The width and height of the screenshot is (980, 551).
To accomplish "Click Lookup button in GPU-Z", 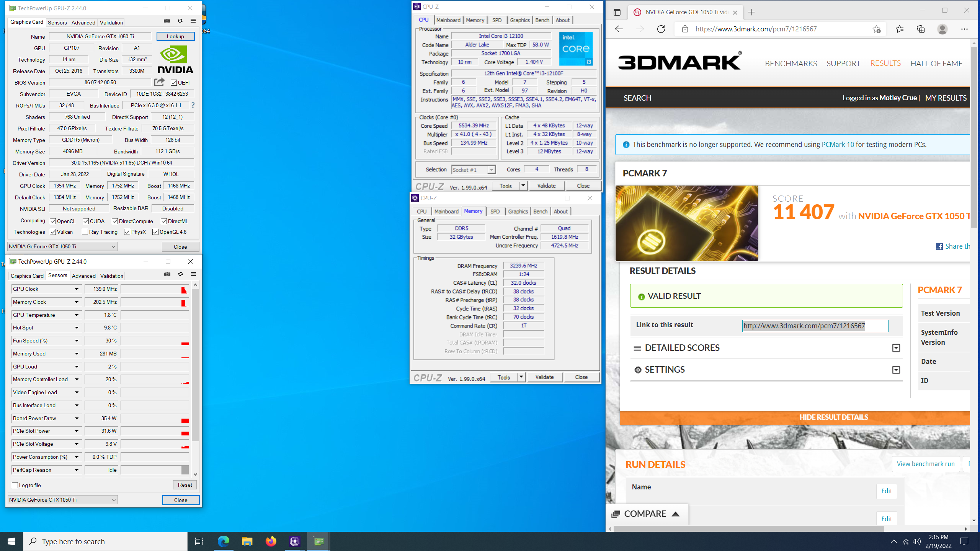I will (175, 36).
